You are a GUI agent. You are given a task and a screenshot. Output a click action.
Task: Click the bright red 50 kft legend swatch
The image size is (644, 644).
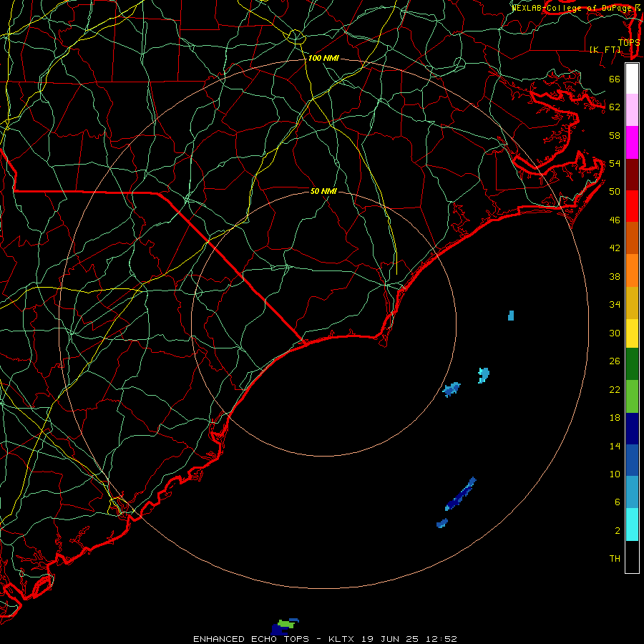(632, 206)
